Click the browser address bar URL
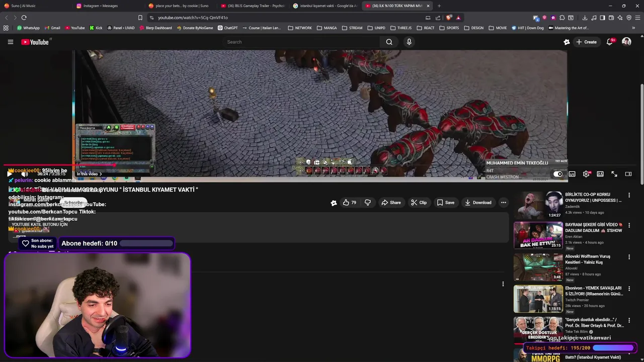The height and width of the screenshot is (362, 644). coord(193,18)
